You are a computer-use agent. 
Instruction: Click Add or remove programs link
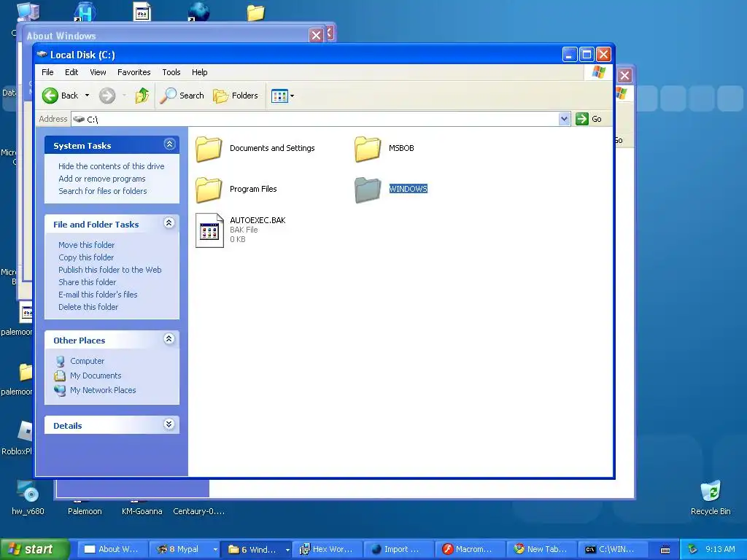tap(102, 179)
